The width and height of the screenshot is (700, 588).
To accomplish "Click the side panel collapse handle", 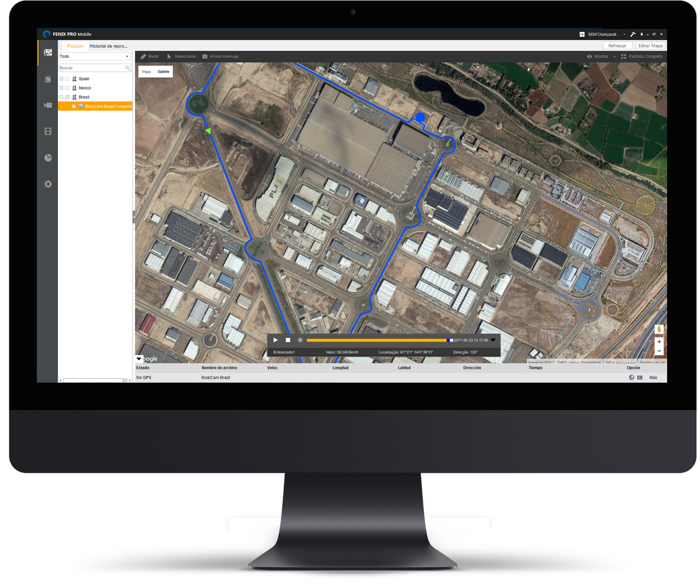I will click(x=134, y=217).
